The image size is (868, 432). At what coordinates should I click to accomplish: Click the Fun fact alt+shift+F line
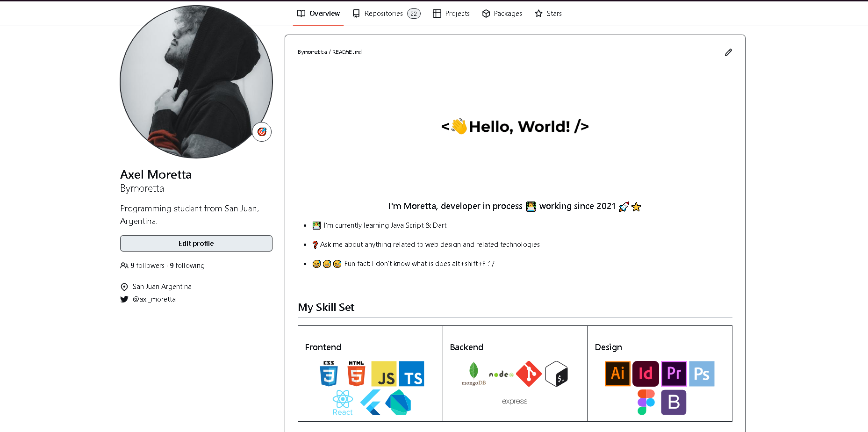pyautogui.click(x=403, y=264)
